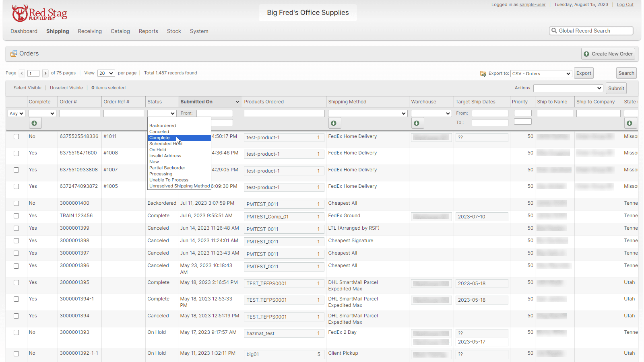Open the Receiving menu

point(89,31)
